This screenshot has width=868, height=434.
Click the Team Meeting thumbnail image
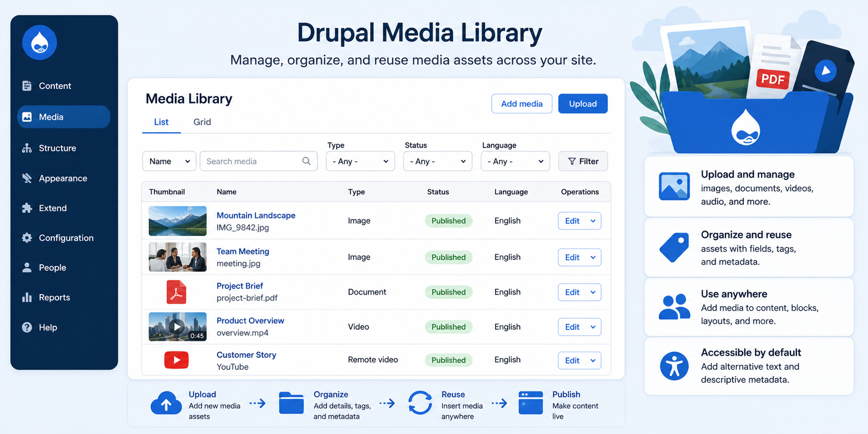178,257
